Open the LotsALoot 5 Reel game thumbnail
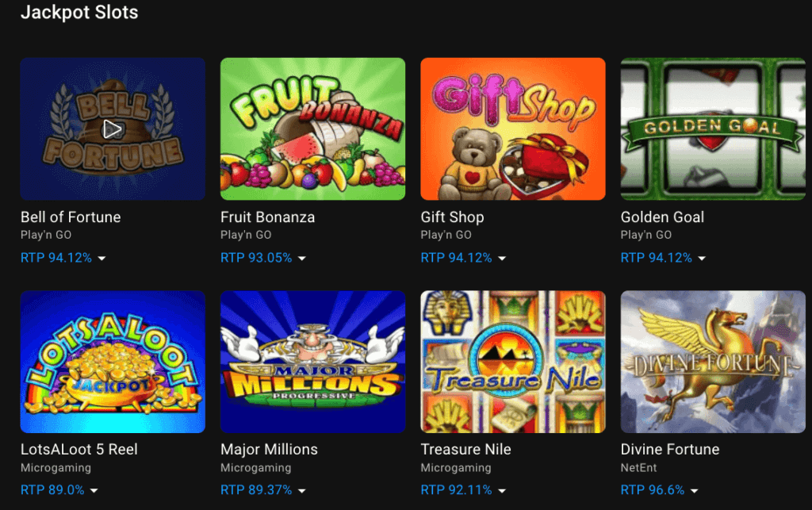Image resolution: width=812 pixels, height=510 pixels. point(112,361)
